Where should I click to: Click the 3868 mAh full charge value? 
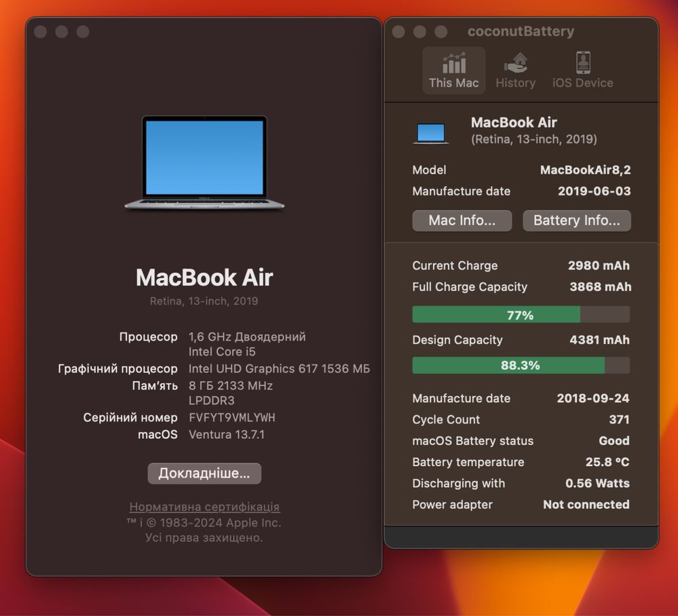(x=600, y=286)
